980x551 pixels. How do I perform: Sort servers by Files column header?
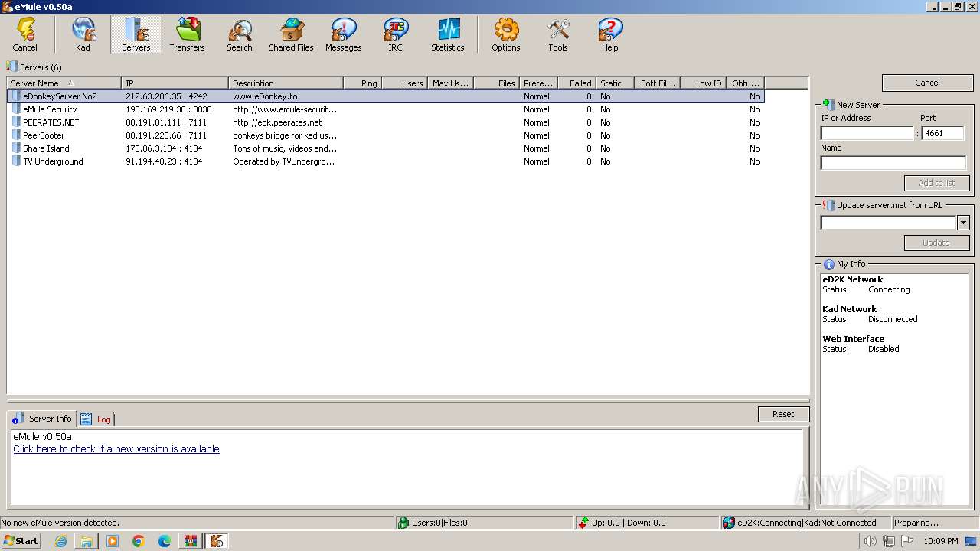pos(496,83)
